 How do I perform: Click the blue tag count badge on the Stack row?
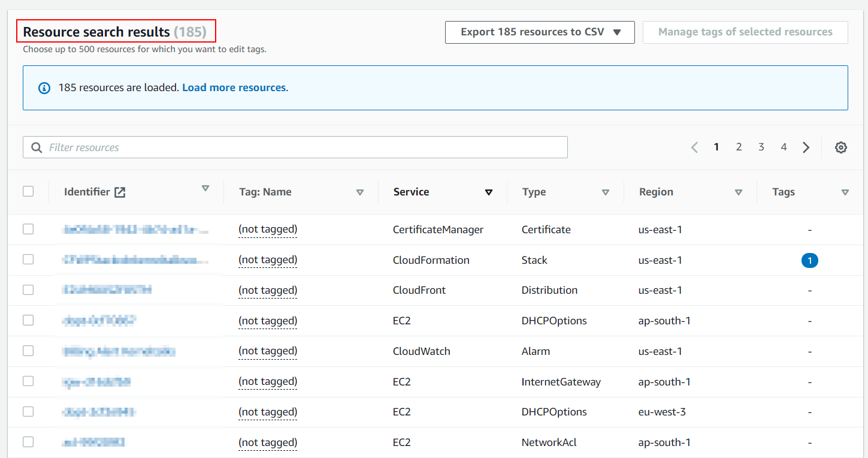810,260
